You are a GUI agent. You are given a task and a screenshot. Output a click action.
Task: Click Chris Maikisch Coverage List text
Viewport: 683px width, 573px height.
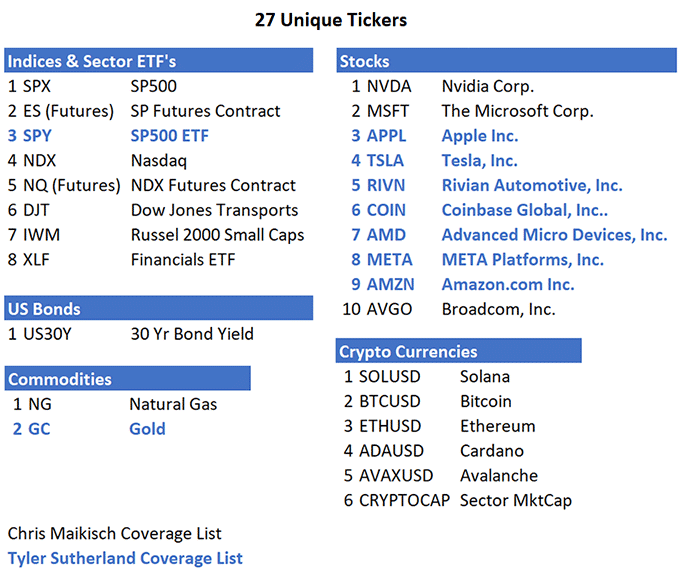(114, 533)
